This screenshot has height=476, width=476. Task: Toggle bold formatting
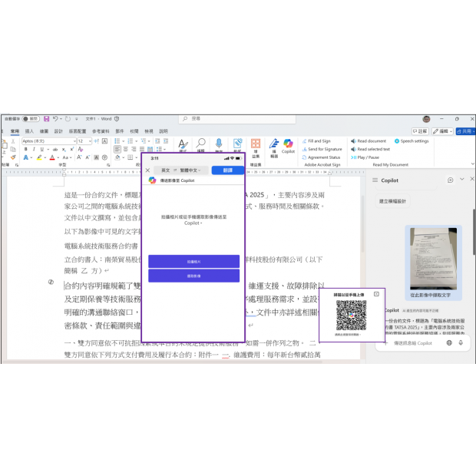[26, 149]
